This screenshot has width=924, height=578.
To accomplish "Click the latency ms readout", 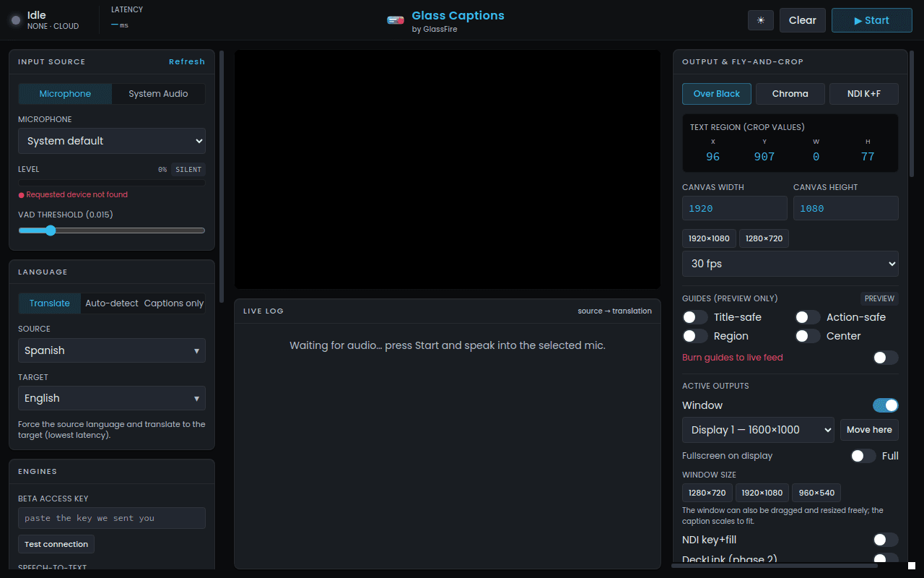I will [x=120, y=25].
